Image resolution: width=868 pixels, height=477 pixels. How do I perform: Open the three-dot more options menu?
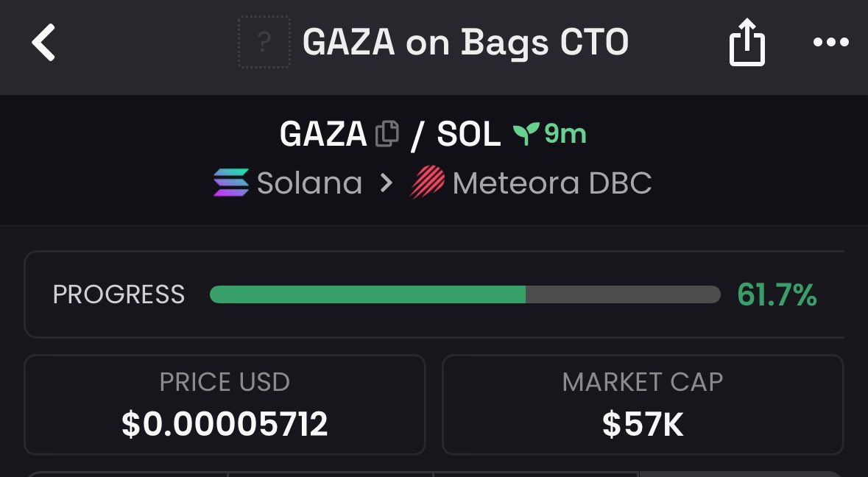[830, 42]
